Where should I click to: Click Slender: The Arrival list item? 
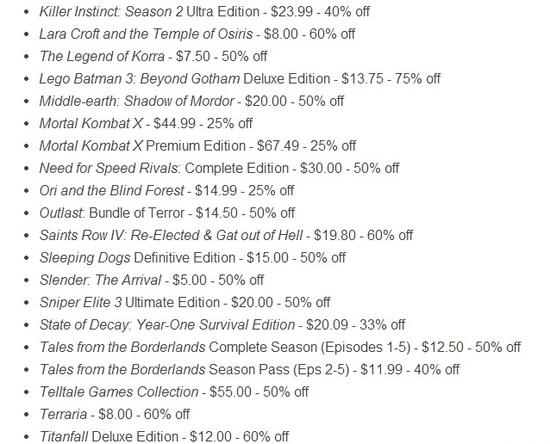[152, 281]
